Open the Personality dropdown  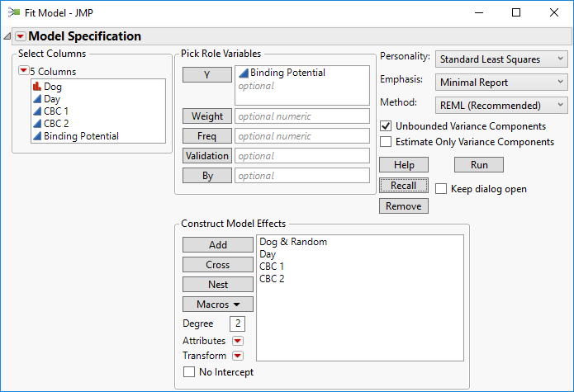[500, 59]
